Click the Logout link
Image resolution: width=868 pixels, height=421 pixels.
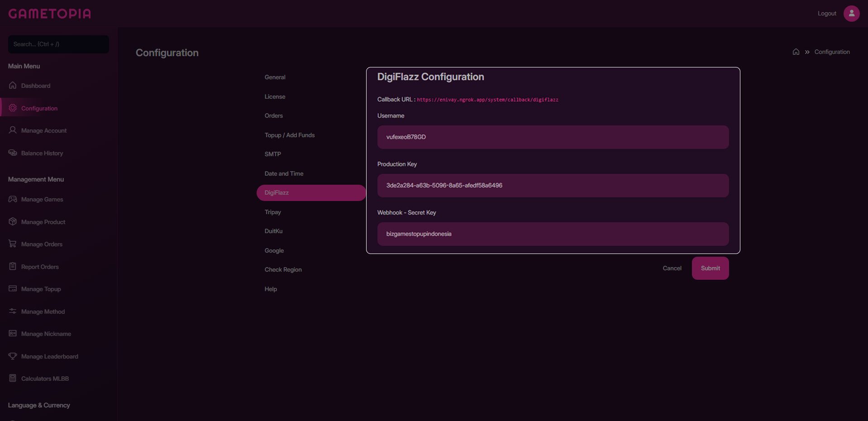827,14
